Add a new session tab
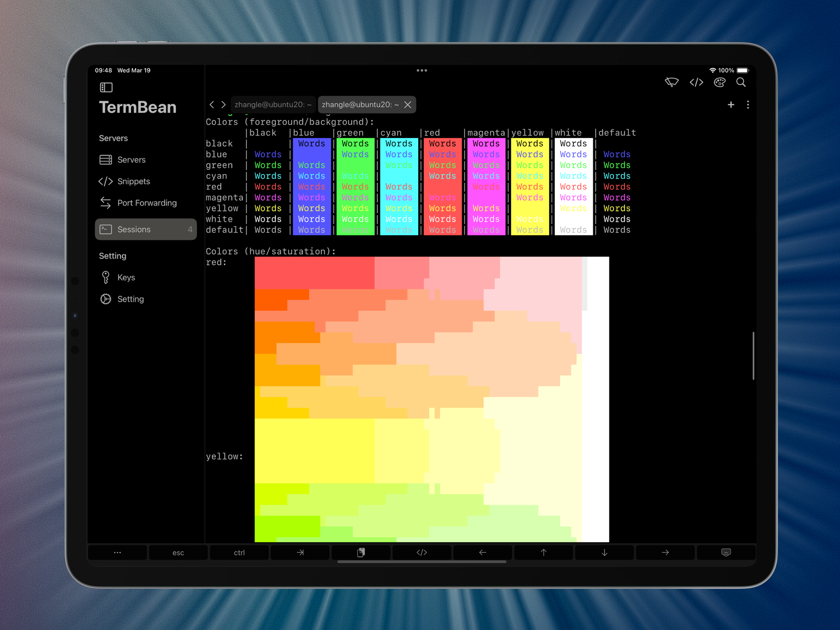 pyautogui.click(x=731, y=105)
